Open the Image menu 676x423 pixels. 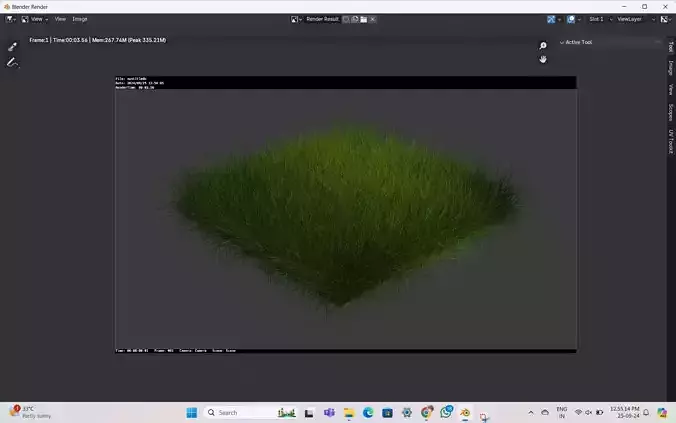[x=80, y=19]
